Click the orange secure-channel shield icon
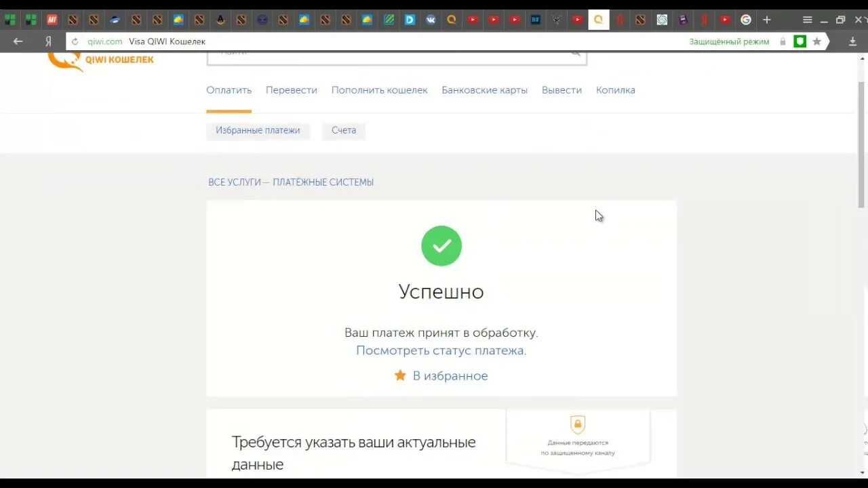Viewport: 868px width, 488px height. pyautogui.click(x=578, y=425)
